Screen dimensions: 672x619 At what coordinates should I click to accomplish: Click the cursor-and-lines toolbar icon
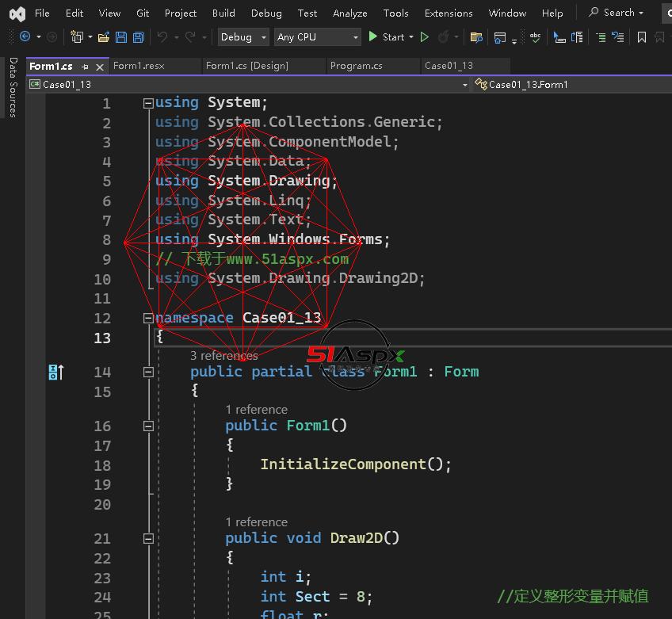[x=559, y=37]
